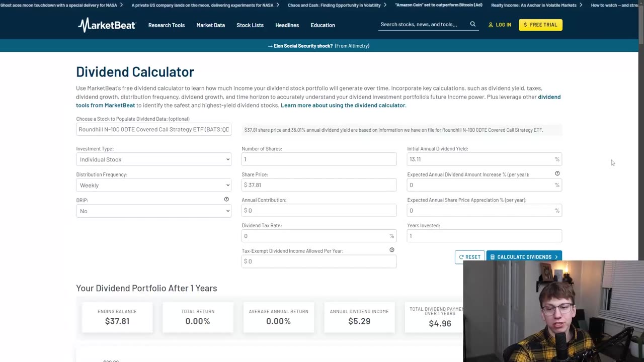This screenshot has width=644, height=362.
Task: Click the Annual Contribution field
Action: (x=319, y=210)
